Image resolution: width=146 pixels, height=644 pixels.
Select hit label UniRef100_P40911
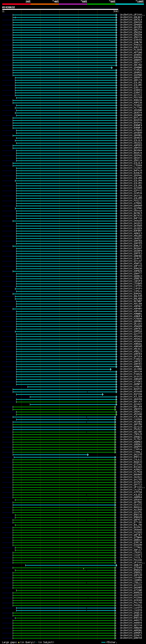point(131,605)
